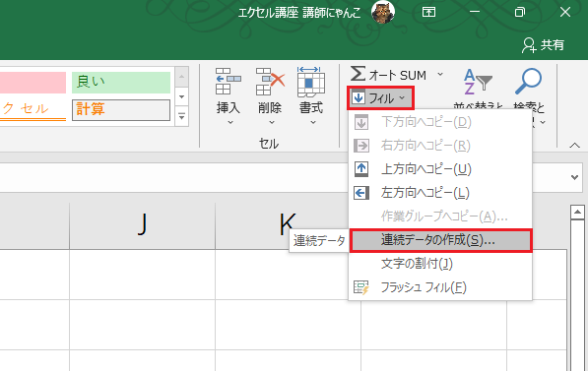
Task: Select 連続データの作成(S)... menu item
Action: [x=440, y=240]
